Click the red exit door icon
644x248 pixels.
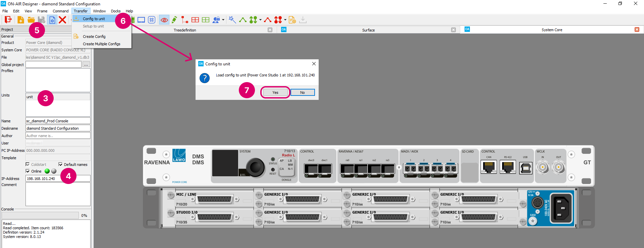[x=8, y=20]
